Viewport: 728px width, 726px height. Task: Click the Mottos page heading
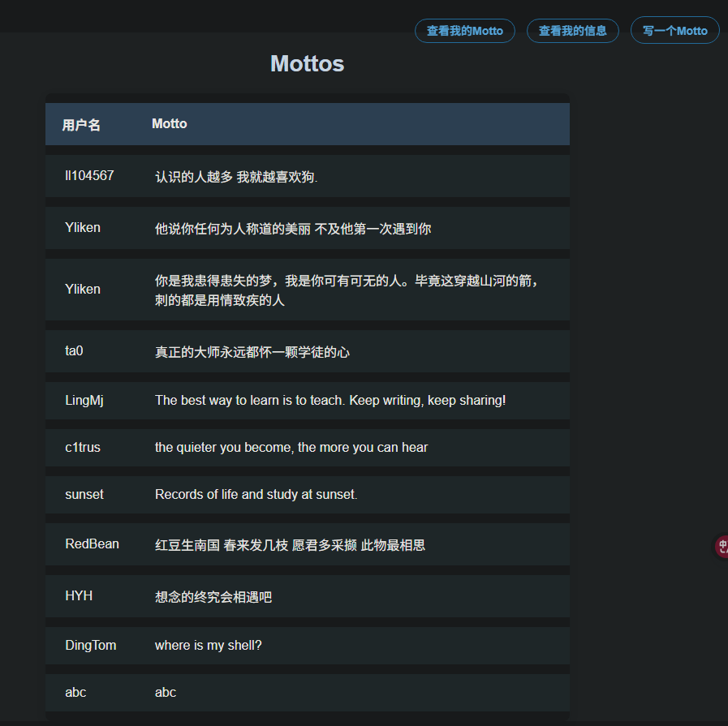(x=307, y=63)
